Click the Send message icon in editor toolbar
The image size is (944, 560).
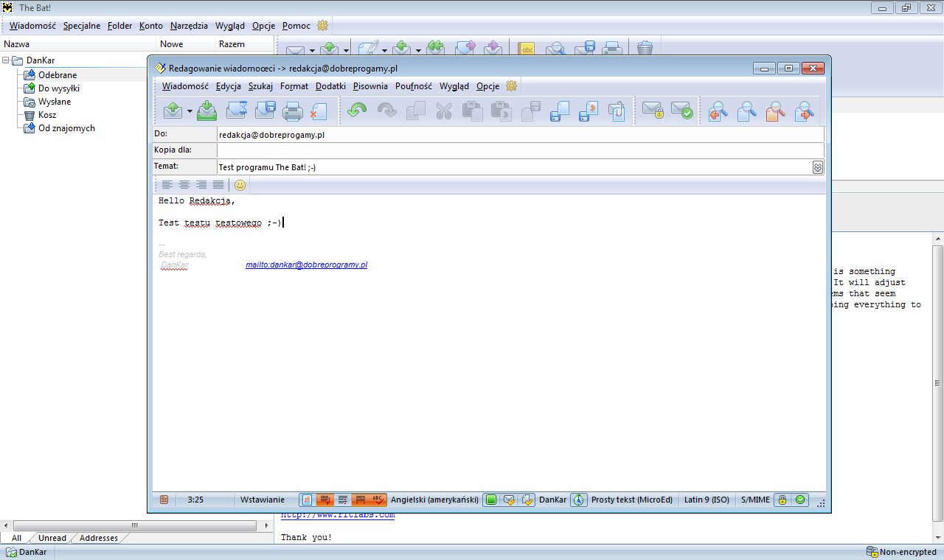[172, 111]
